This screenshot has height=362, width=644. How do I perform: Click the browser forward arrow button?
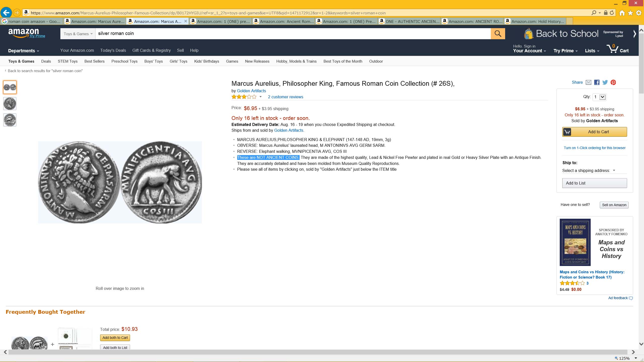17,13
